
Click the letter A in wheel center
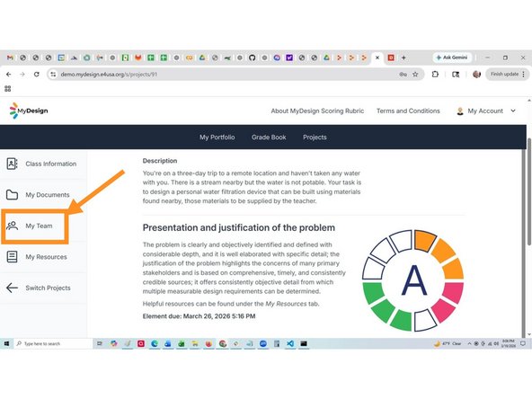pyautogui.click(x=414, y=280)
